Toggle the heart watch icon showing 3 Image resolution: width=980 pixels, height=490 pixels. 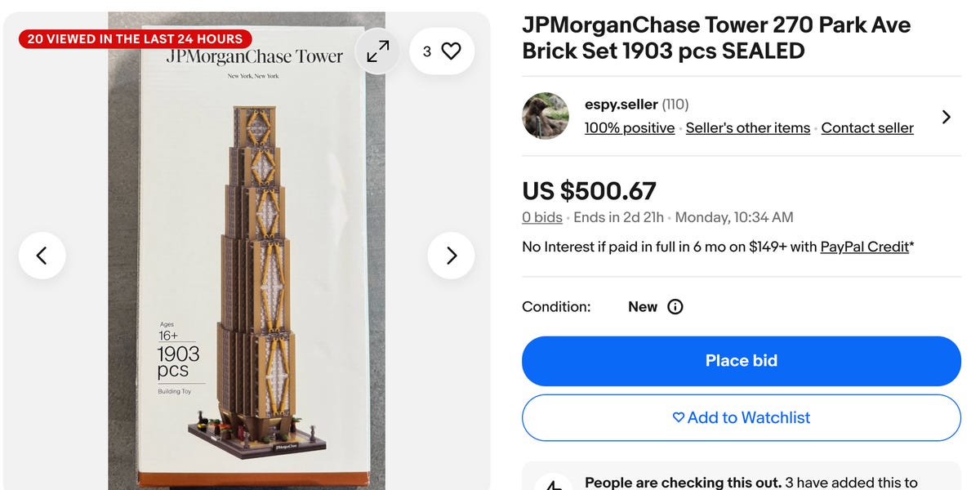pyautogui.click(x=442, y=51)
